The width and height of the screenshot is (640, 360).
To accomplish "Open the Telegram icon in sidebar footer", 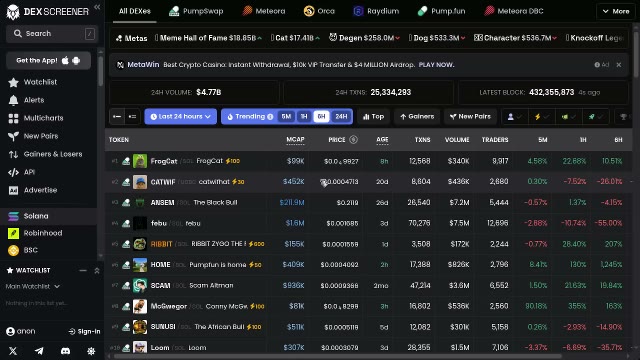I will 39,351.
